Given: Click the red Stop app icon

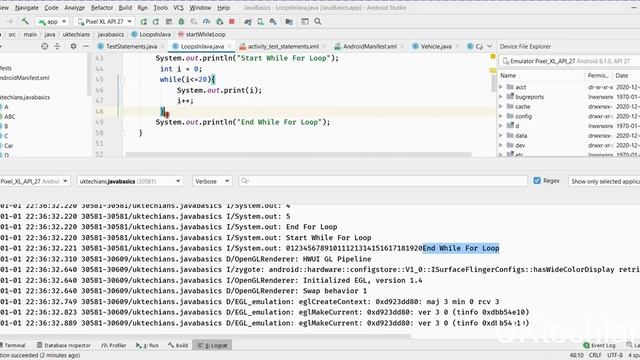Looking at the screenshot, I should tap(232, 21).
